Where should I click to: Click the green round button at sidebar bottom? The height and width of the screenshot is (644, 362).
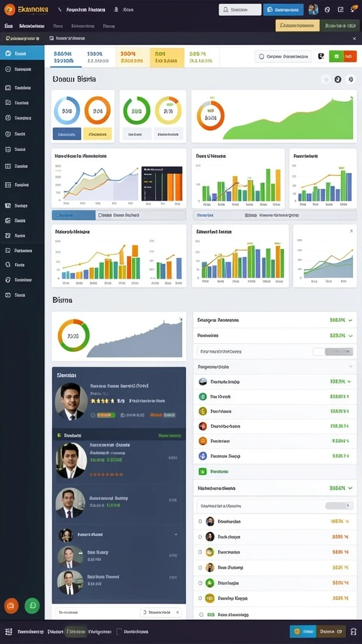[32, 606]
